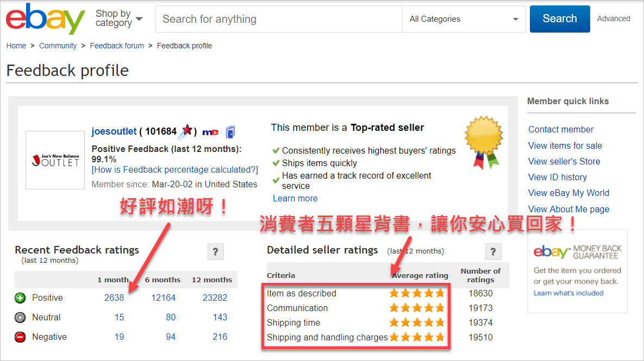The height and width of the screenshot is (361, 644).
Task: Expand the Shop by category menu
Action: coord(118,18)
